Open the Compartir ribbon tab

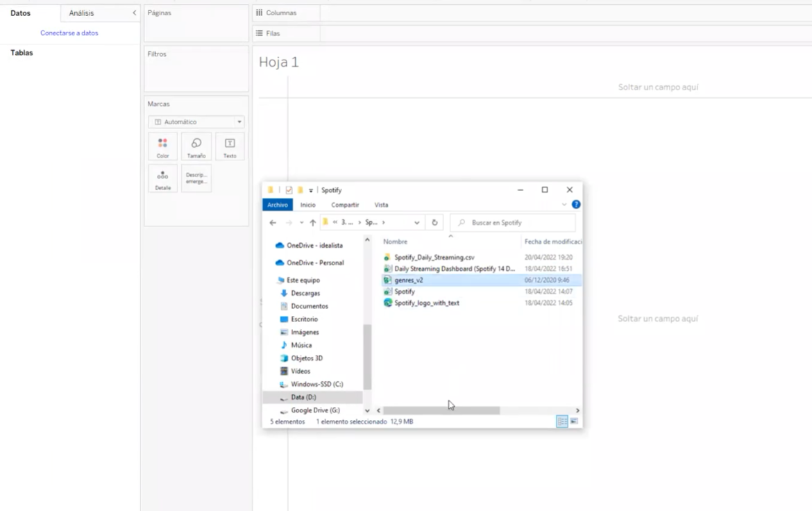(345, 205)
